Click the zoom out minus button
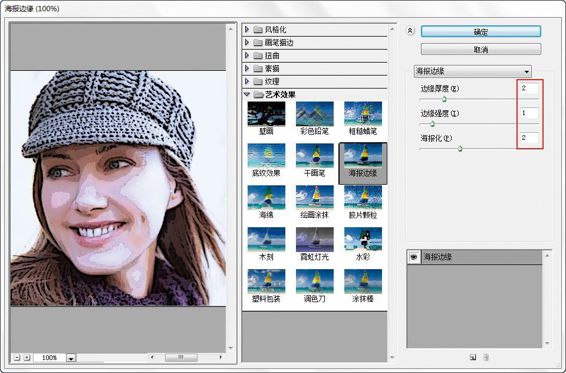566x373 pixels. pyautogui.click(x=17, y=357)
